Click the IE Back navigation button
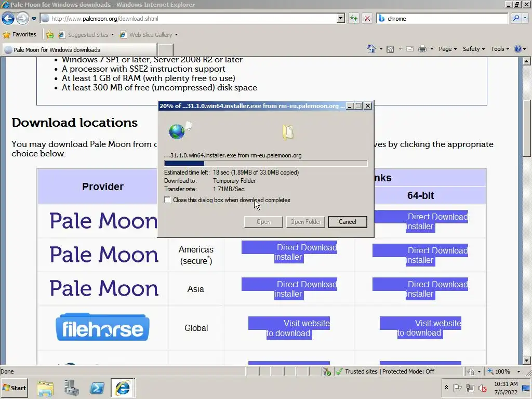Viewport: 532px width, 399px height. 8,18
